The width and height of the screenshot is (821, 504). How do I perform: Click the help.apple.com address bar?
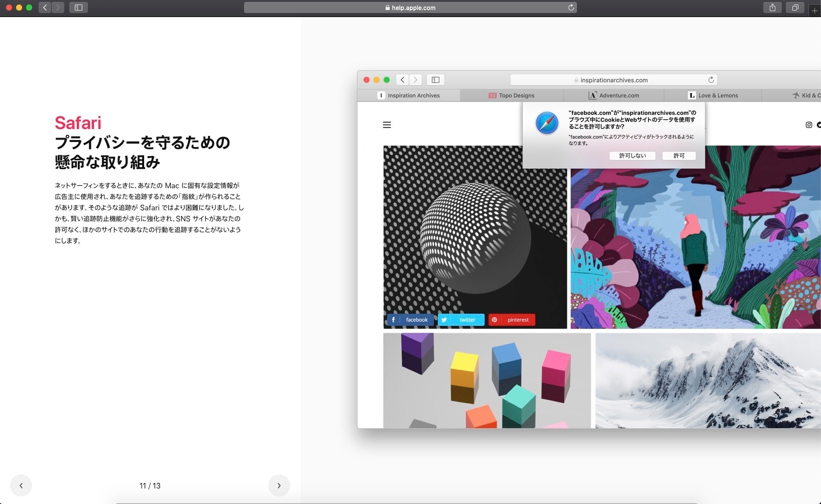coord(410,8)
